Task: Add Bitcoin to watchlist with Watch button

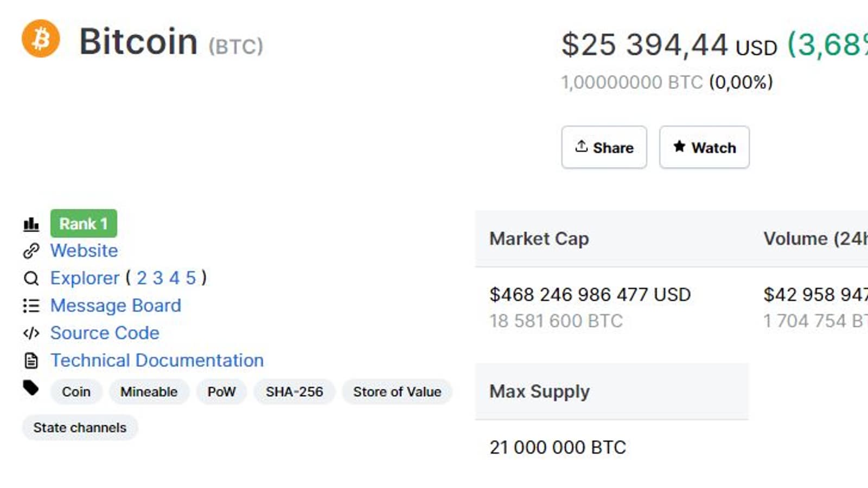Action: 704,147
